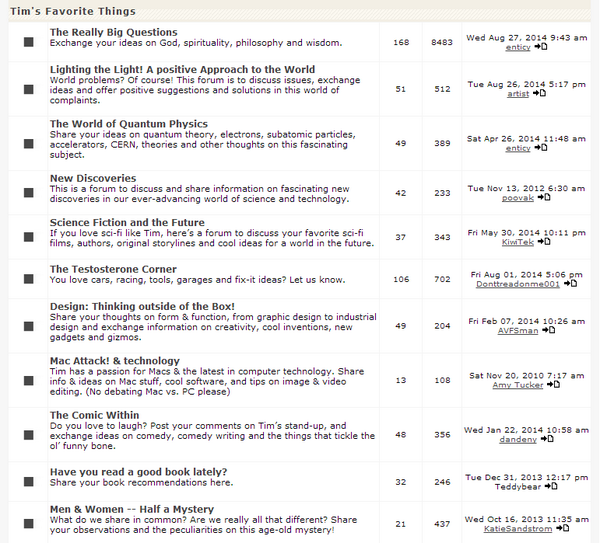Click forum status icon for Design: Thinking outside the Box

[29, 326]
